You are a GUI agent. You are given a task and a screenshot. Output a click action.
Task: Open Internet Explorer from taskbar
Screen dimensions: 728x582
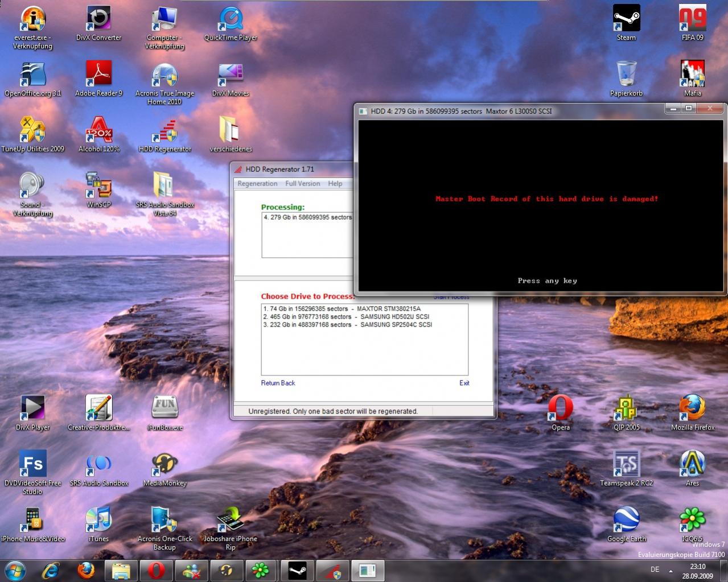(51, 570)
